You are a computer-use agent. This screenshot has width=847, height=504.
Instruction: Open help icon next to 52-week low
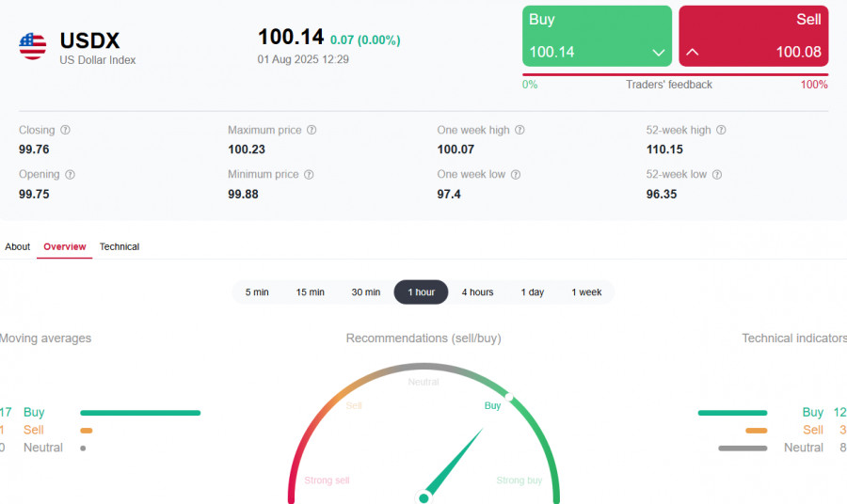(717, 175)
